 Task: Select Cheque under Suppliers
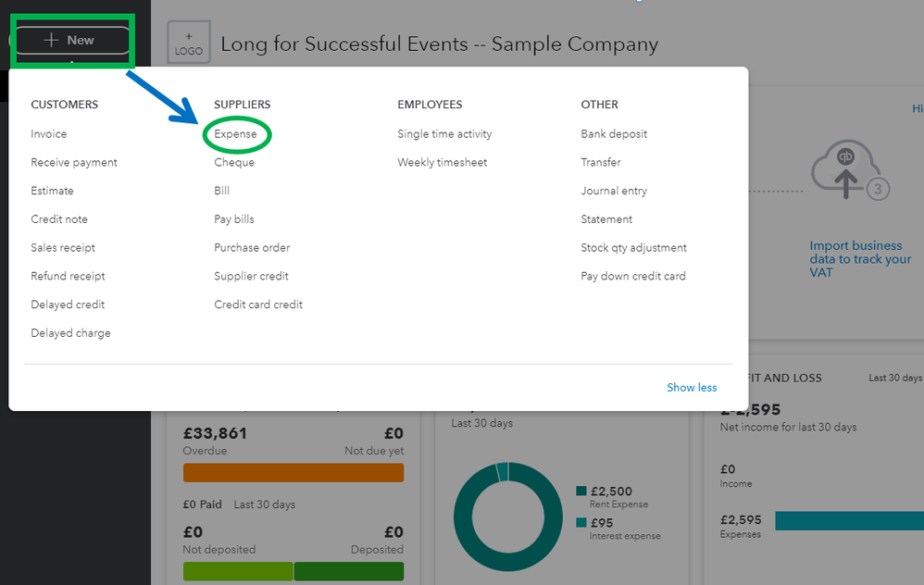[234, 163]
